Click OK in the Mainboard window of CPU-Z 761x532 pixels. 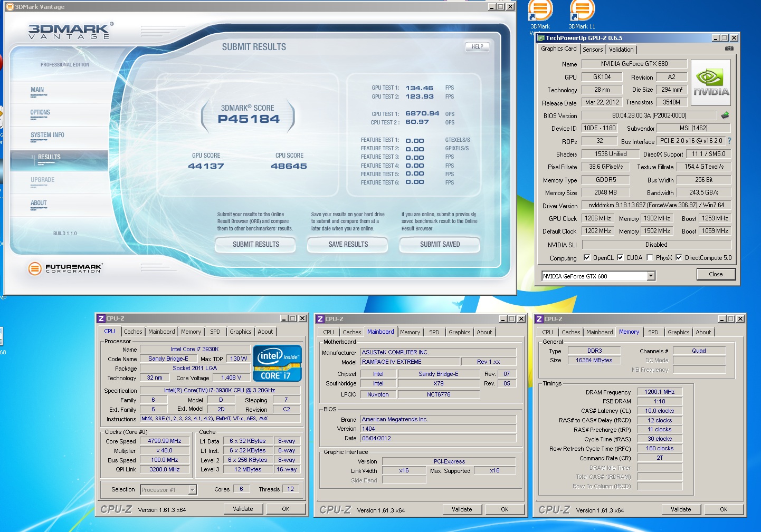pyautogui.click(x=505, y=509)
